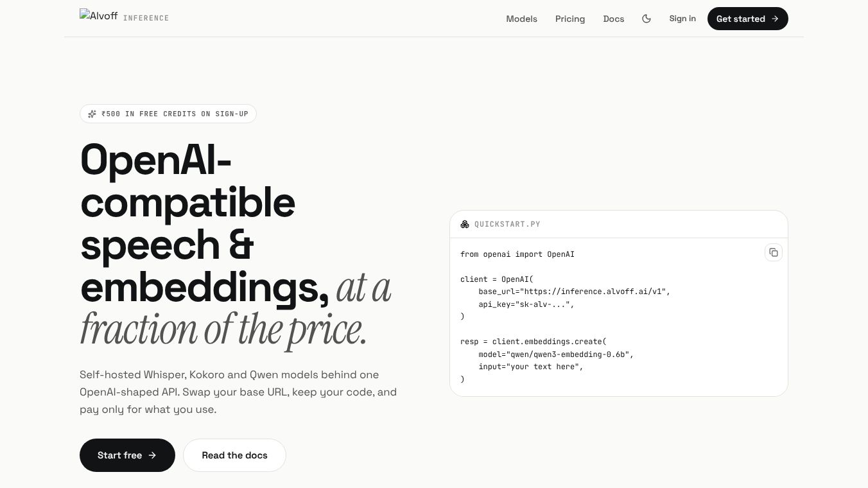Click the arrow inside the Start free button
This screenshot has height=488, width=868.
(152, 455)
